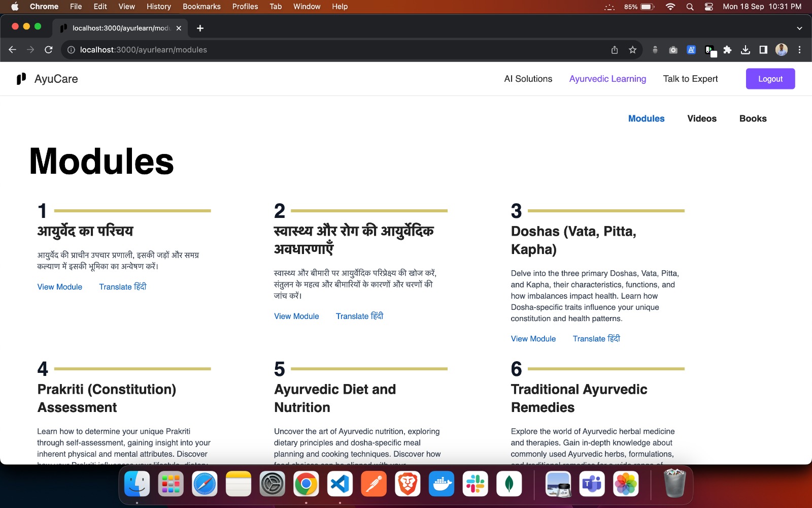Launch Docker Desktop from the Dock
Image resolution: width=812 pixels, height=508 pixels.
pos(441,484)
